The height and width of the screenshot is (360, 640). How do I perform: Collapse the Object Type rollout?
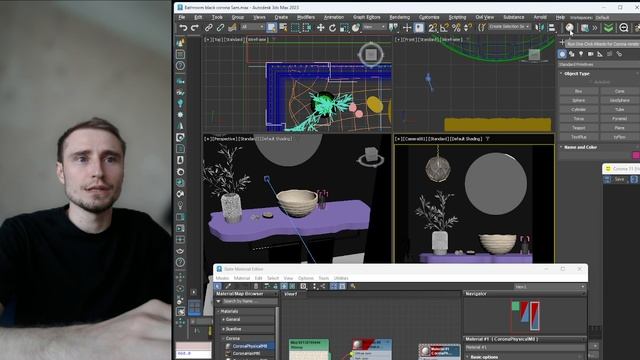[577, 74]
